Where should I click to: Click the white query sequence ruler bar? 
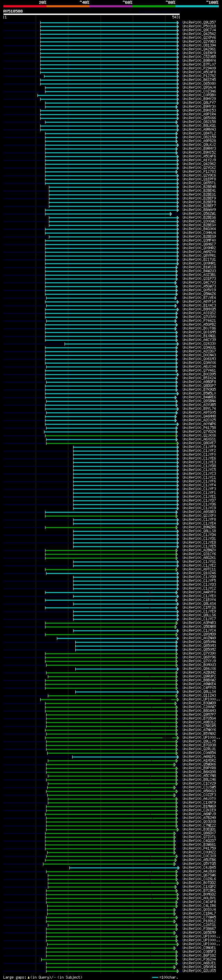(92, 14)
